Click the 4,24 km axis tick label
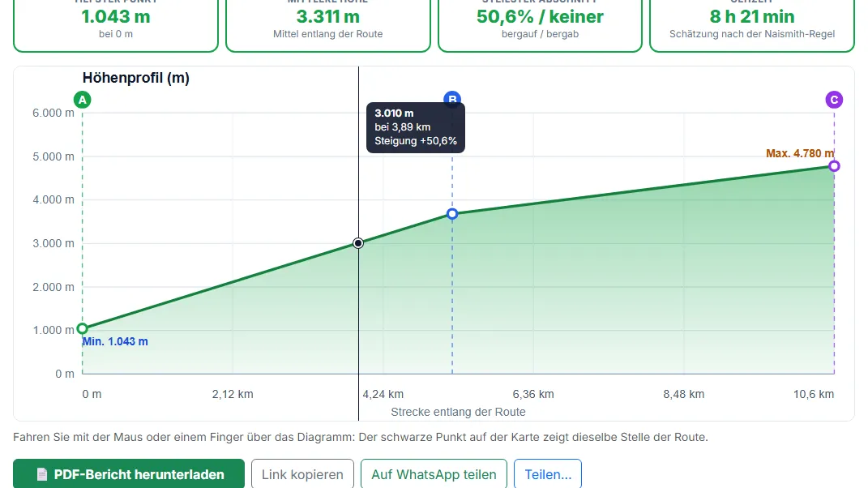Image resolution: width=868 pixels, height=488 pixels. click(x=383, y=395)
